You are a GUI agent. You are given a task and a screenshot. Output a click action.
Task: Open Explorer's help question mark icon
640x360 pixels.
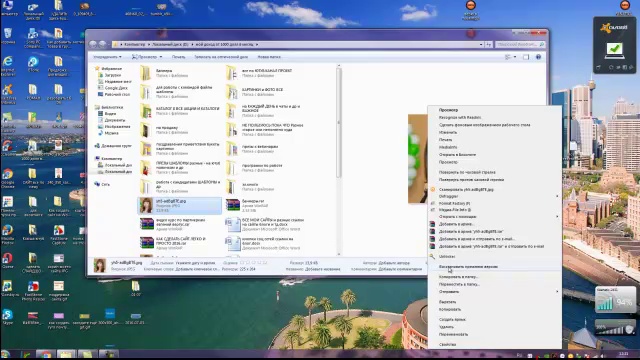coord(538,57)
